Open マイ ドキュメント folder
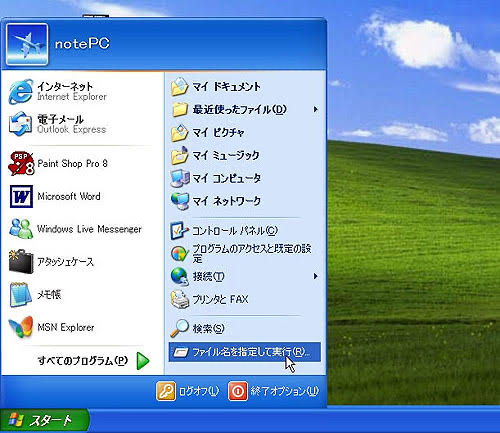Screen dimensions: 500x433 click(x=245, y=87)
